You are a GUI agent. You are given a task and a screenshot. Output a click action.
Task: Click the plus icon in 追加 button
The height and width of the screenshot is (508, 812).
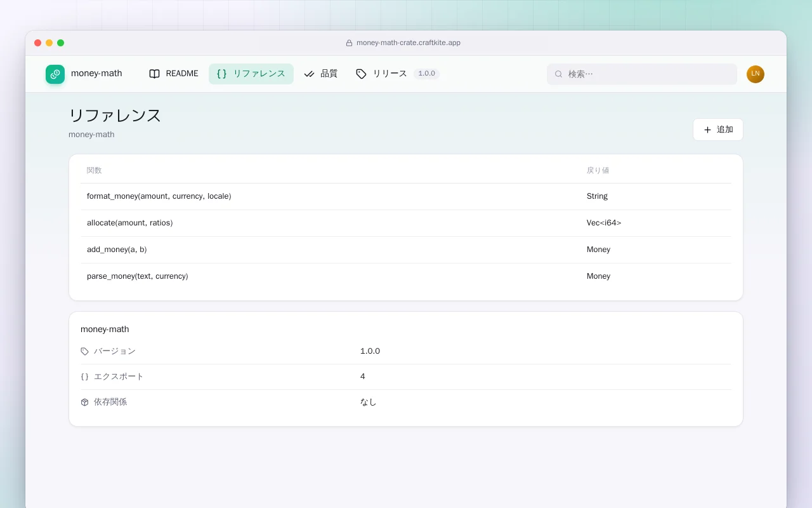click(x=707, y=130)
